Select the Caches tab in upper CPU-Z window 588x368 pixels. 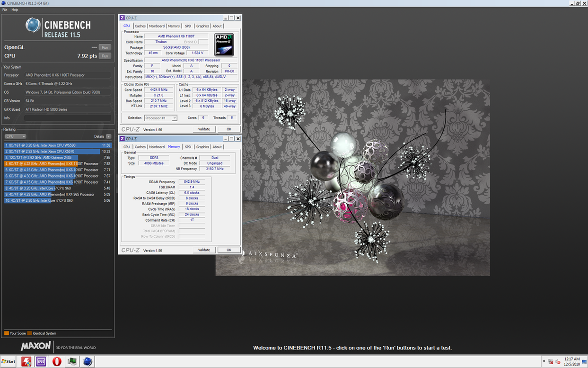(x=140, y=26)
